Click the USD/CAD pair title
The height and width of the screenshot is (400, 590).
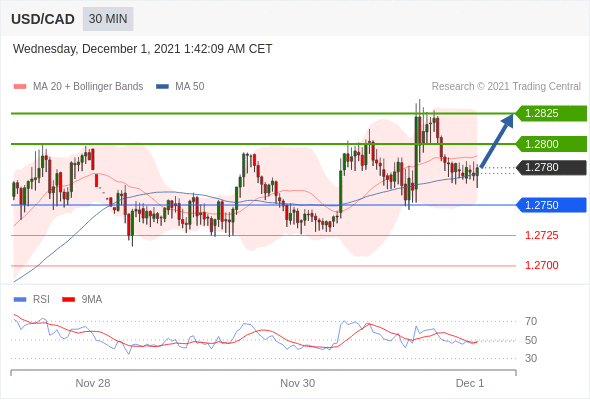[x=43, y=19]
